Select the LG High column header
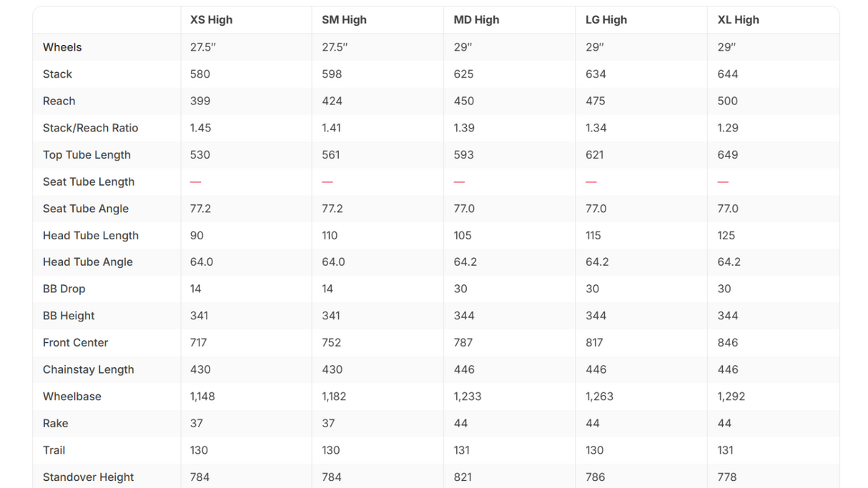The height and width of the screenshot is (488, 868). tap(606, 20)
